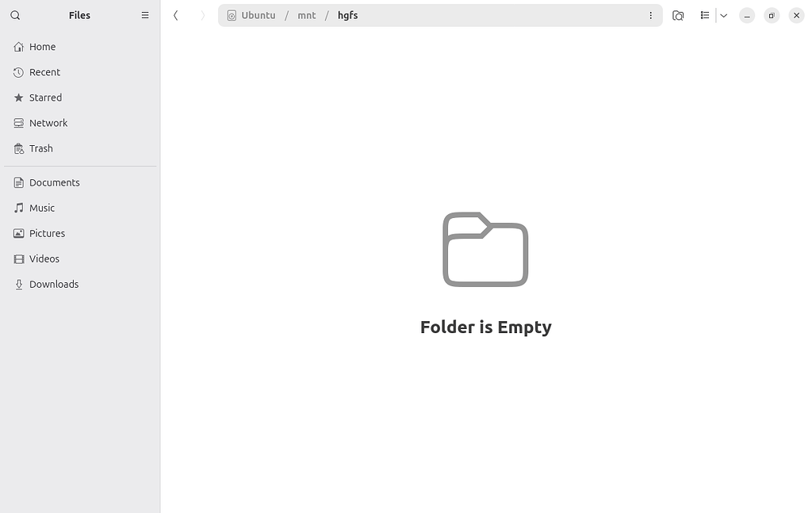Click the forward navigation arrow

(x=202, y=16)
